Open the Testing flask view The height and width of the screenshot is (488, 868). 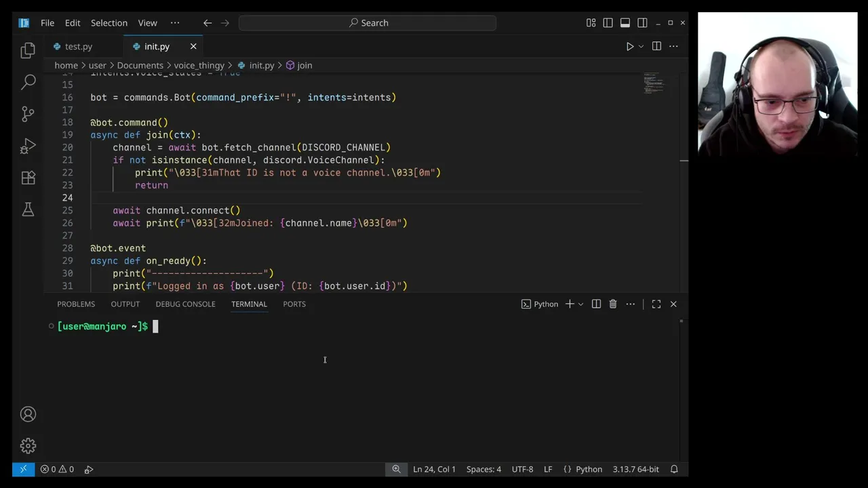[28, 209]
